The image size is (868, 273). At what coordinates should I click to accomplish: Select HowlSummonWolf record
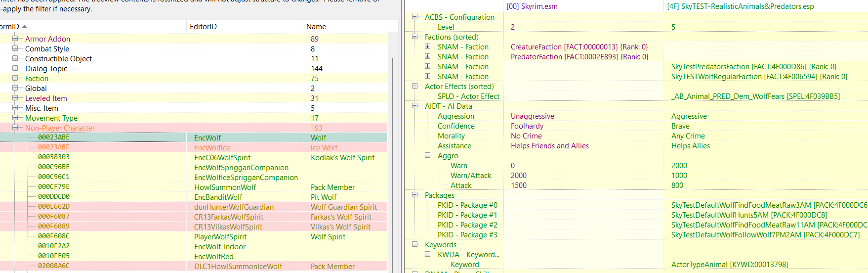tap(194, 187)
